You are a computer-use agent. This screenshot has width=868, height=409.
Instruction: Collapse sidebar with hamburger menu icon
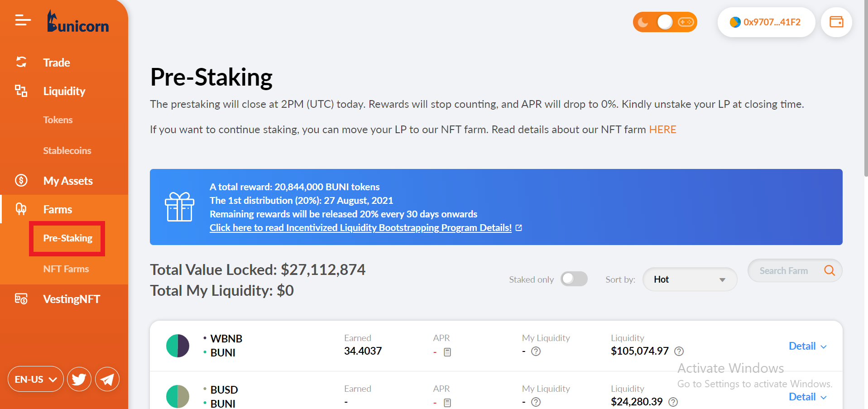click(x=23, y=20)
